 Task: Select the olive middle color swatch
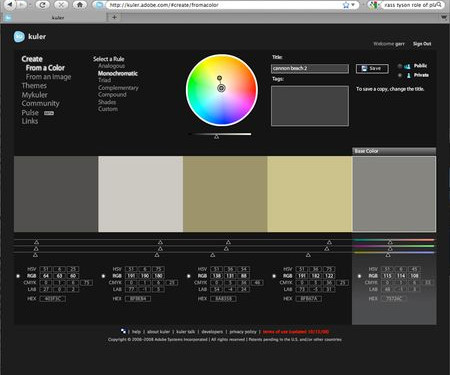(x=225, y=194)
